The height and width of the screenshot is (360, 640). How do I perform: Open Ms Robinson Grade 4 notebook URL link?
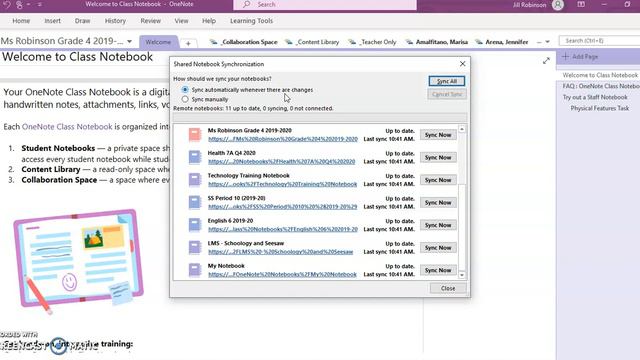coord(283,139)
